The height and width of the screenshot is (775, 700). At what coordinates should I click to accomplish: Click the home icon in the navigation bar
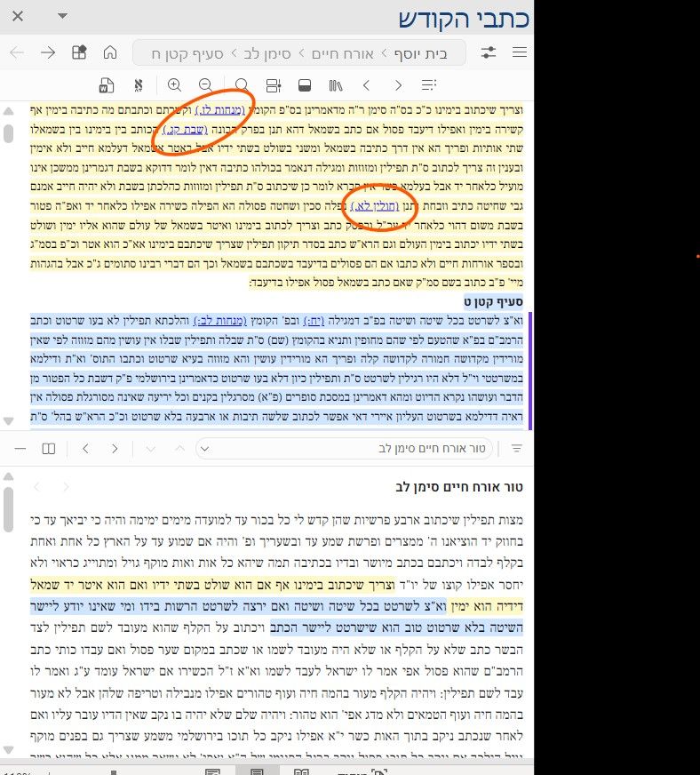(x=110, y=52)
